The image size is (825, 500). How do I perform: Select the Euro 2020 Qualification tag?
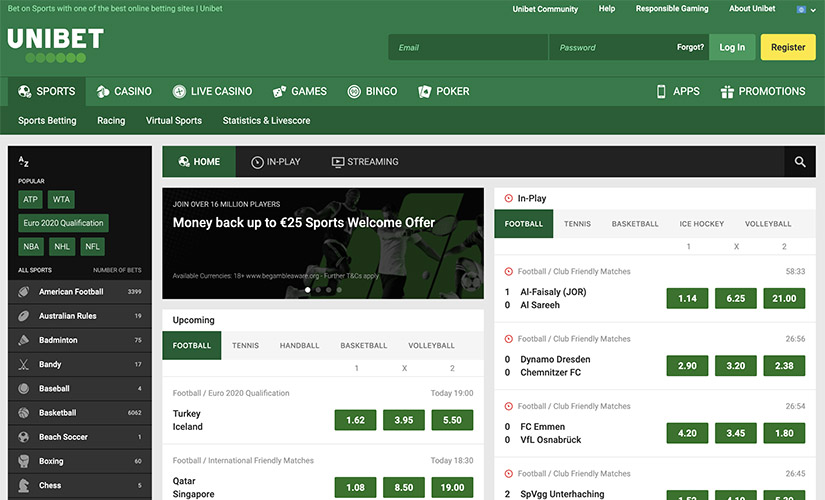tap(63, 223)
